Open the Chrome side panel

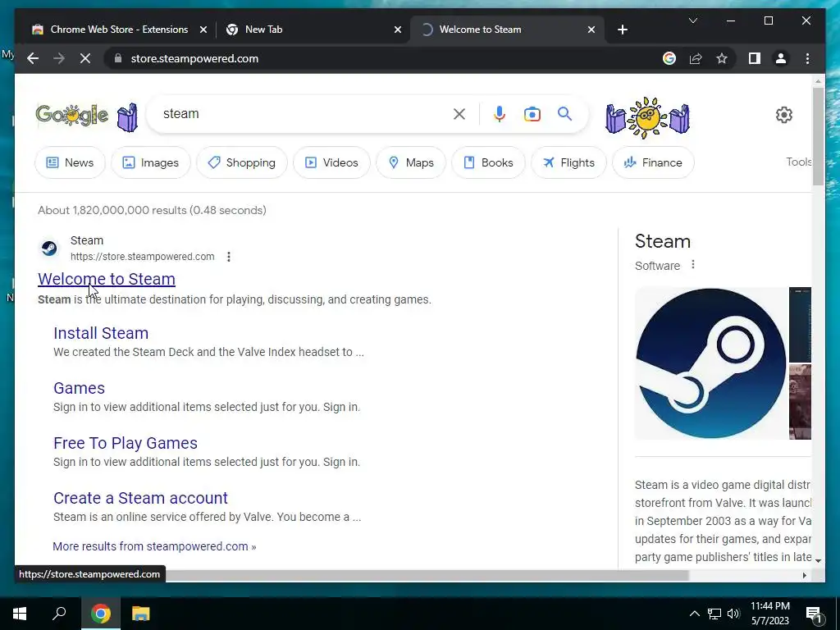(x=755, y=58)
